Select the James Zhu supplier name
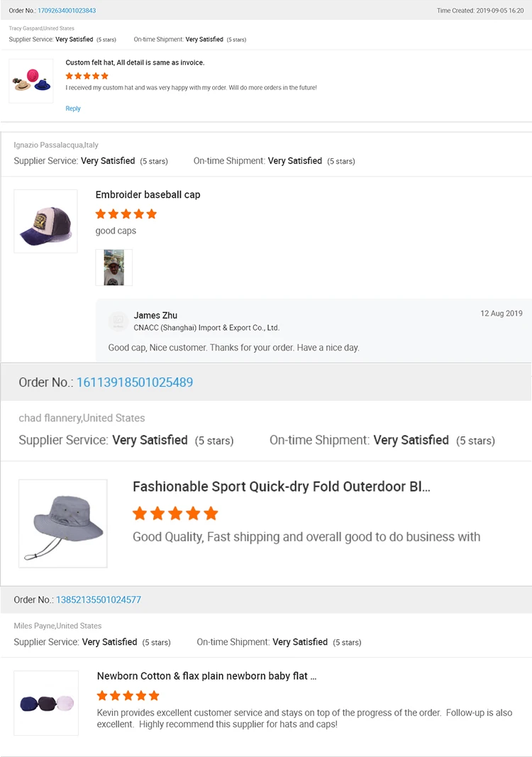 (x=155, y=315)
